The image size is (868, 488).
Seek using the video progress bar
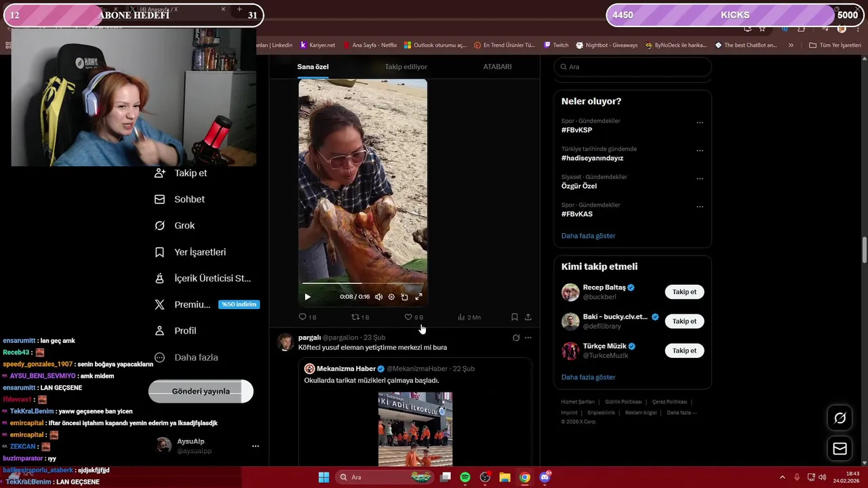click(x=363, y=283)
